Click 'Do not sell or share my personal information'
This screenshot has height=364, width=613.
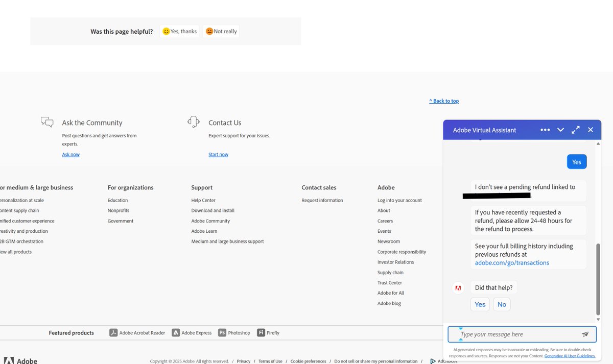coord(376,361)
